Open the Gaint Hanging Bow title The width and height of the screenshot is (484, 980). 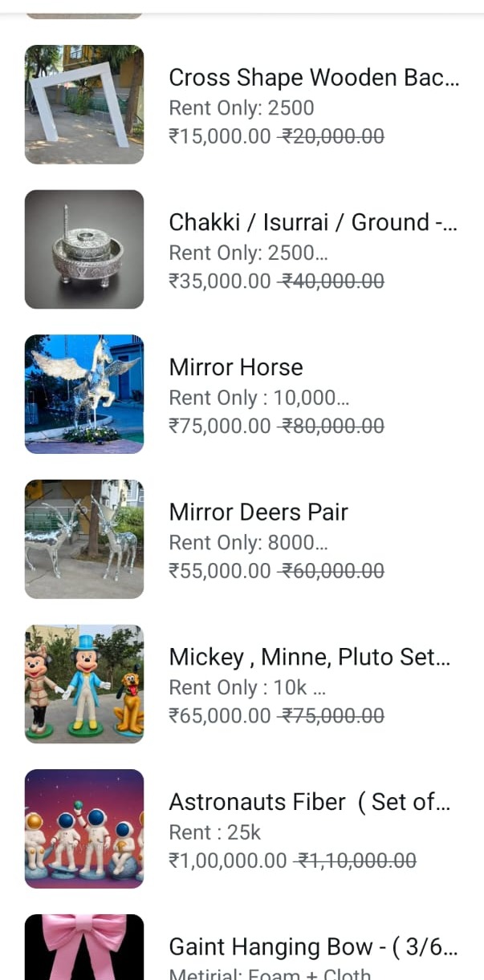point(313,947)
